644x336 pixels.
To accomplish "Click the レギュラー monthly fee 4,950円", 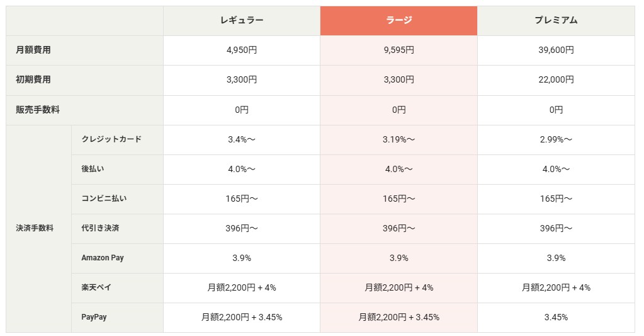I will pyautogui.click(x=242, y=50).
